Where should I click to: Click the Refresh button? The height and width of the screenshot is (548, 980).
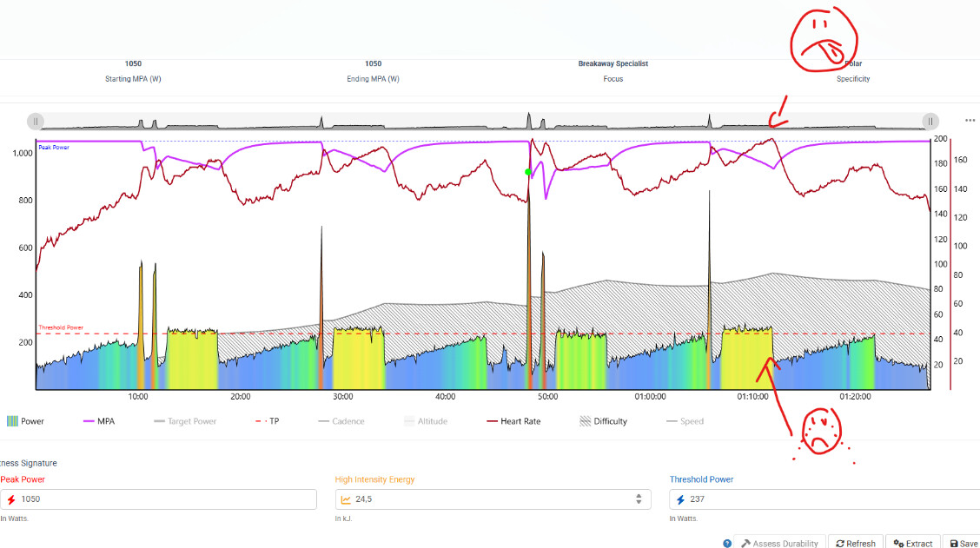[855, 543]
